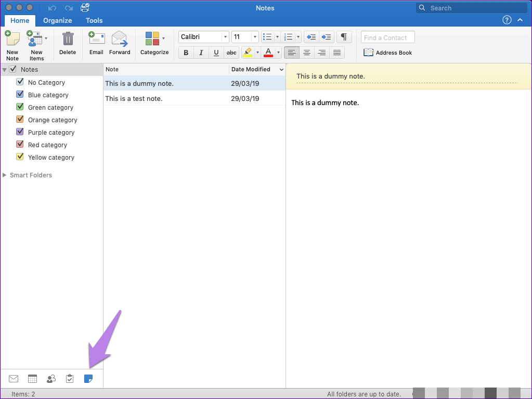Open the font size dropdown
532x399 pixels.
[254, 37]
